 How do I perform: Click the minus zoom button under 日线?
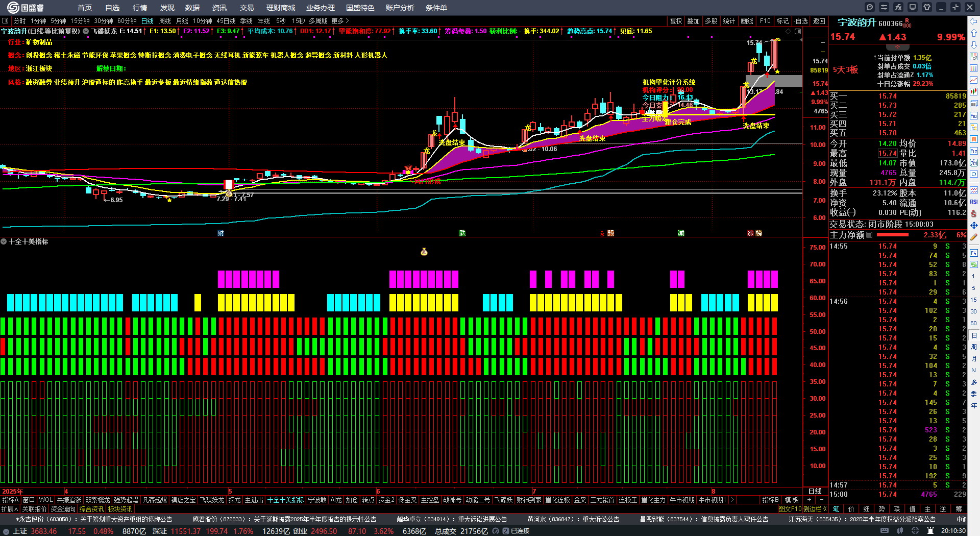(821, 500)
